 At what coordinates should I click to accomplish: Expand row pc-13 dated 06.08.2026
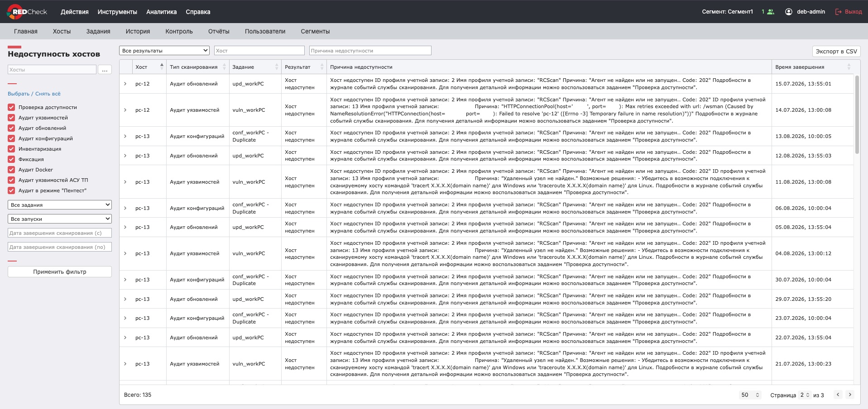[x=125, y=208]
